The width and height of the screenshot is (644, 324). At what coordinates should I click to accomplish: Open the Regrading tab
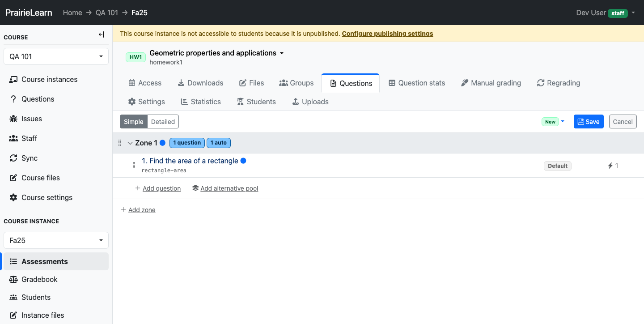pyautogui.click(x=559, y=83)
